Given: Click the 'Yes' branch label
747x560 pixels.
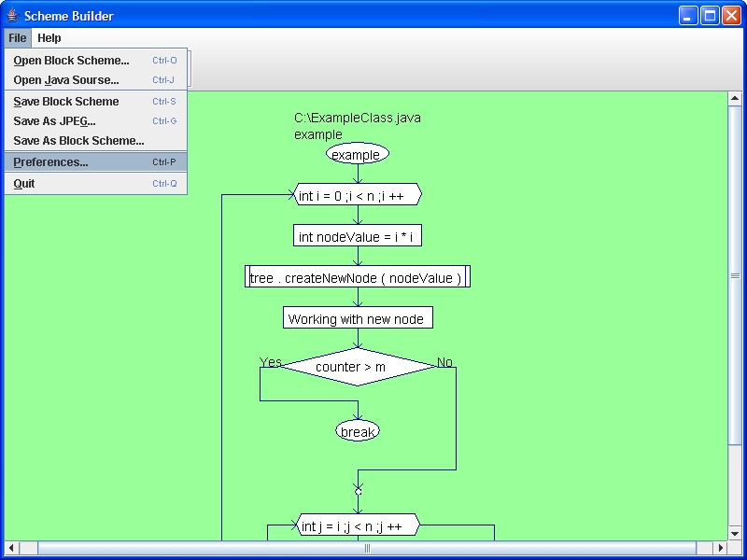Looking at the screenshot, I should coord(270,362).
